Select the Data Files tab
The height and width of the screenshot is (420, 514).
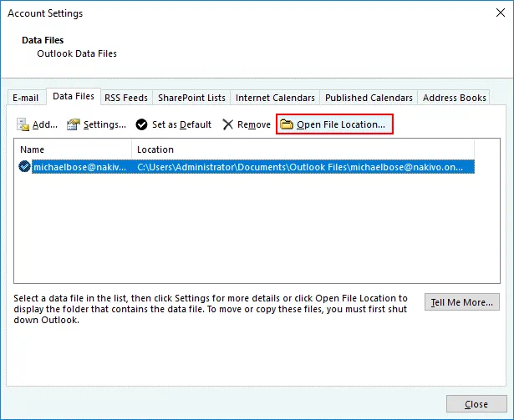(73, 97)
